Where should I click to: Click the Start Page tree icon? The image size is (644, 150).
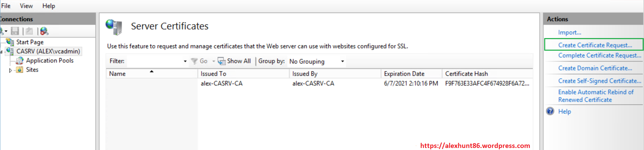[x=10, y=42]
